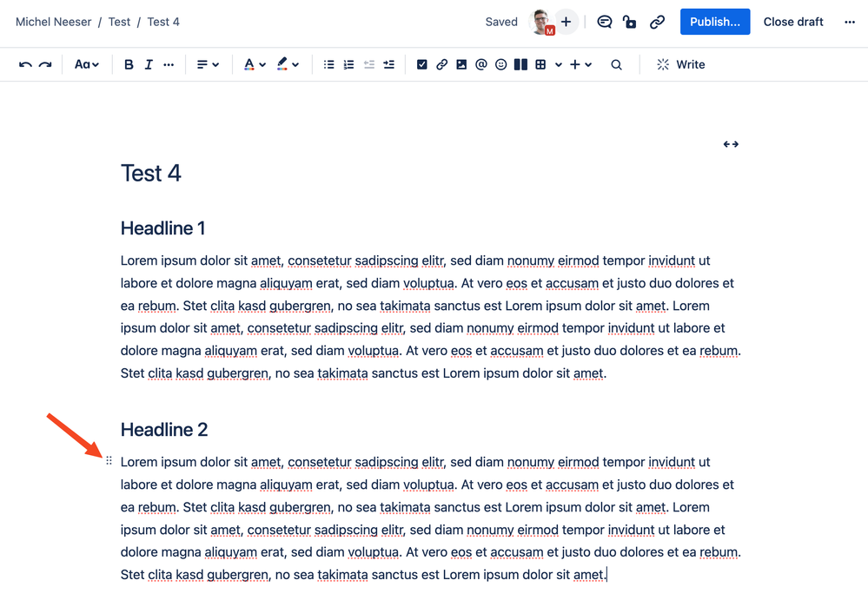Place cursor in Headline 2 heading

164,430
